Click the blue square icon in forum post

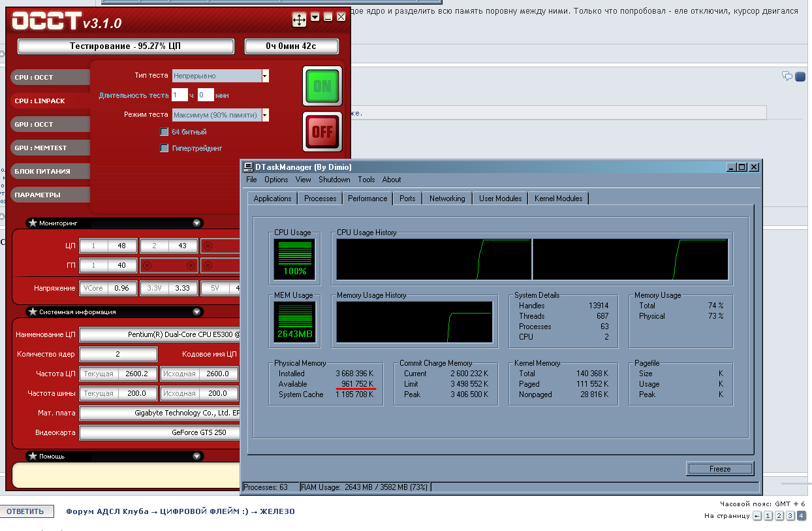click(800, 76)
